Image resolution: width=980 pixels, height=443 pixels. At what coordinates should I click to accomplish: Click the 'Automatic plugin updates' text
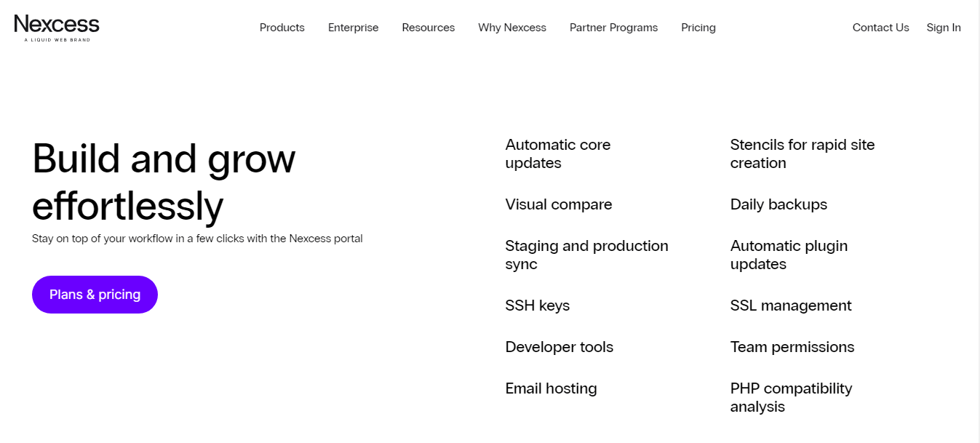click(789, 255)
